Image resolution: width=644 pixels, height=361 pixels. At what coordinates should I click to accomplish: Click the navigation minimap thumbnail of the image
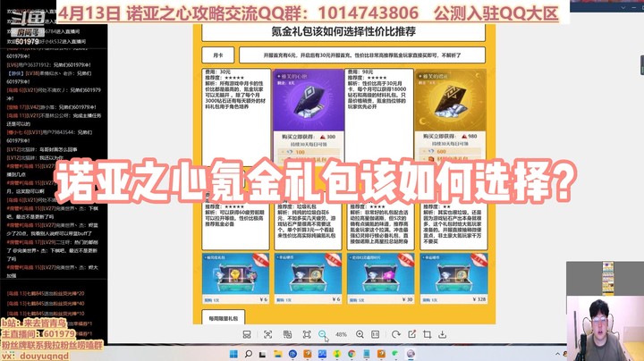pos(608,279)
